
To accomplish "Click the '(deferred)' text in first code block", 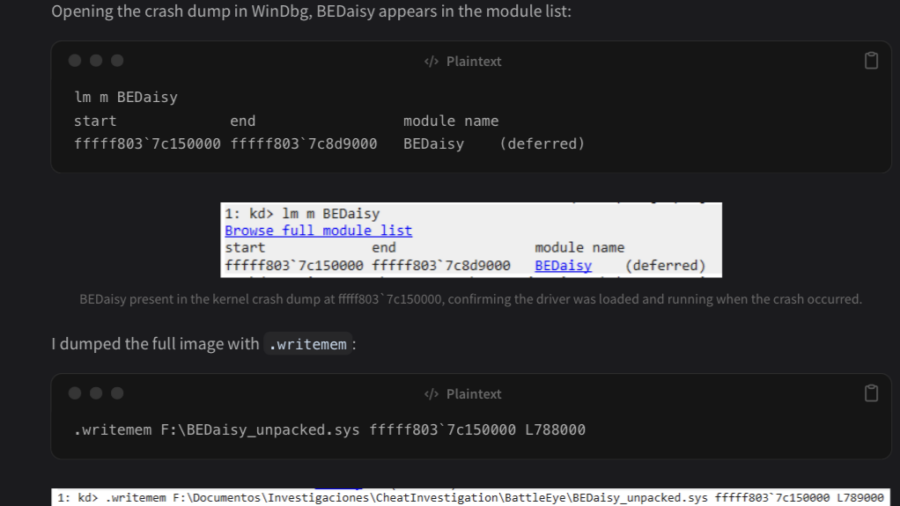I will pos(542,143).
